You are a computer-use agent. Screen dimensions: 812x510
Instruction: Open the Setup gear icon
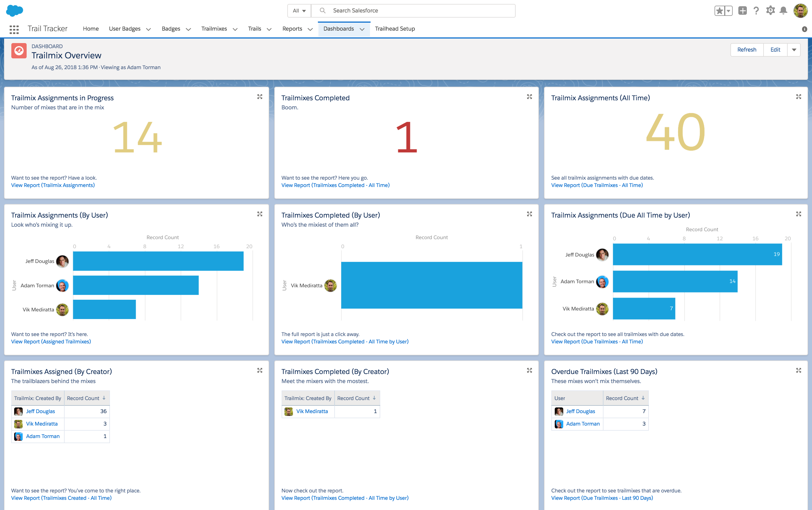tap(770, 11)
